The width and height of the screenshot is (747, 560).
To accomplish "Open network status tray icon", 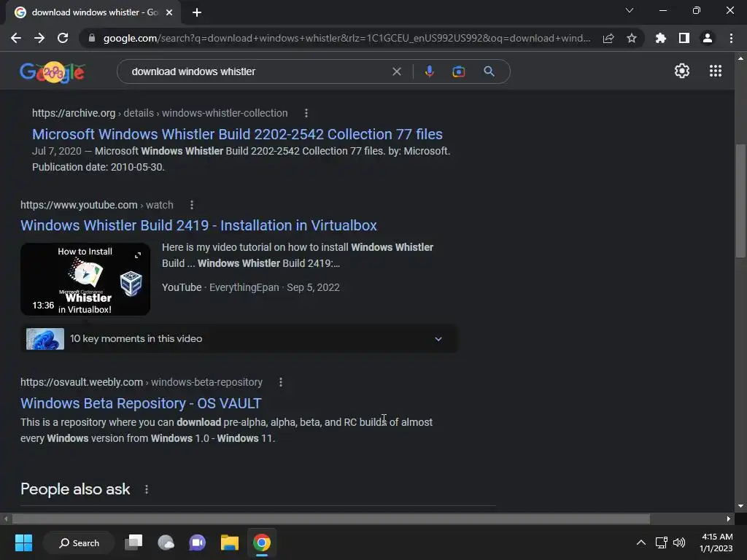I will [x=661, y=542].
